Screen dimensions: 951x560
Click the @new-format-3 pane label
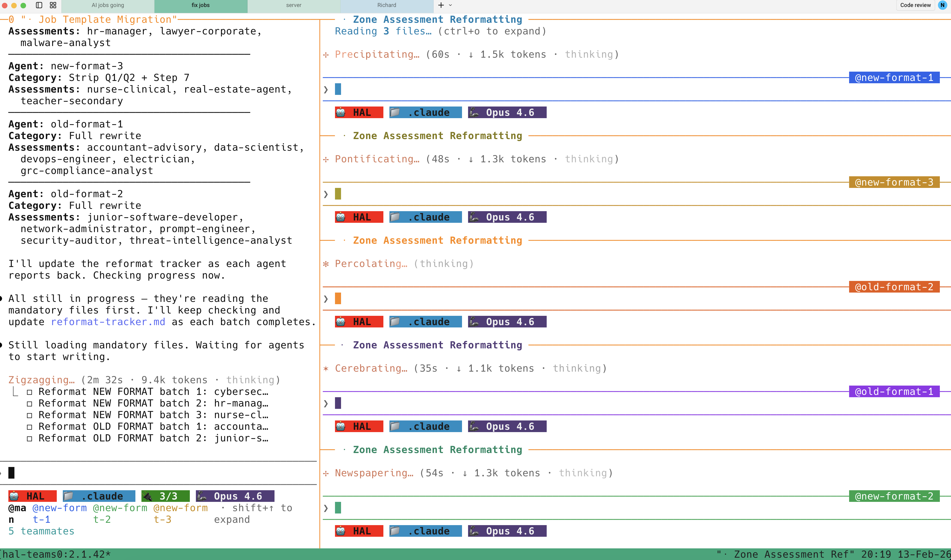click(894, 182)
